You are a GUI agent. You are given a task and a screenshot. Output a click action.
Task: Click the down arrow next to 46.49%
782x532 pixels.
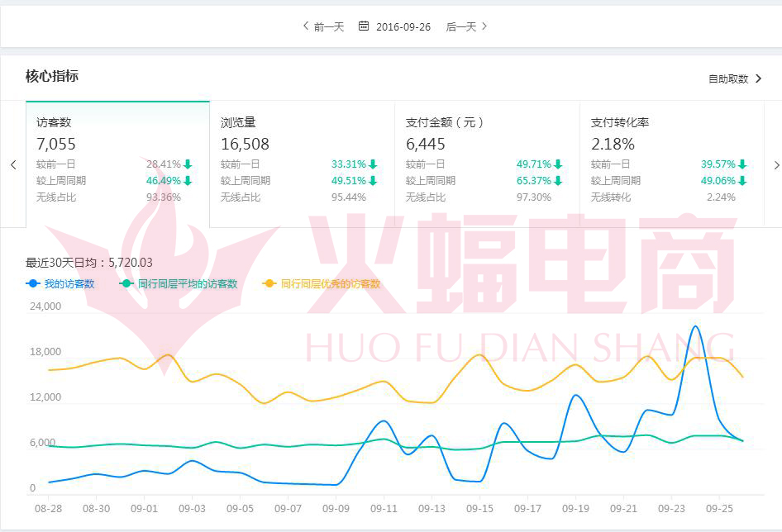(188, 180)
